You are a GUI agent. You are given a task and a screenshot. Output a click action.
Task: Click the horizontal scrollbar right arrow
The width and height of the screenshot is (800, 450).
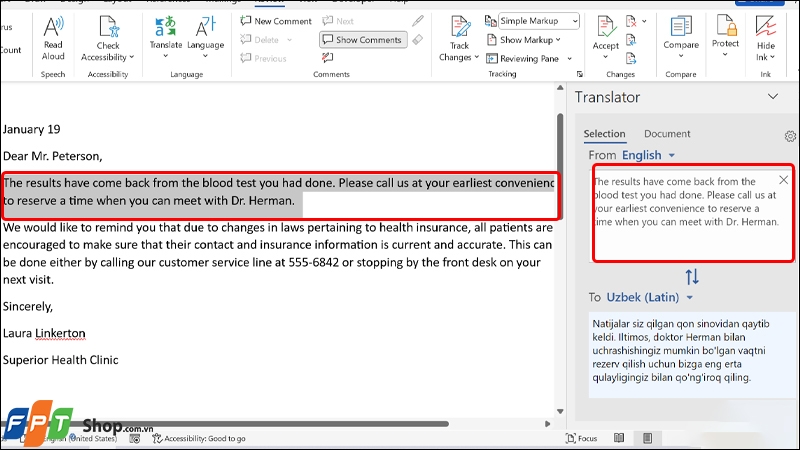point(547,423)
